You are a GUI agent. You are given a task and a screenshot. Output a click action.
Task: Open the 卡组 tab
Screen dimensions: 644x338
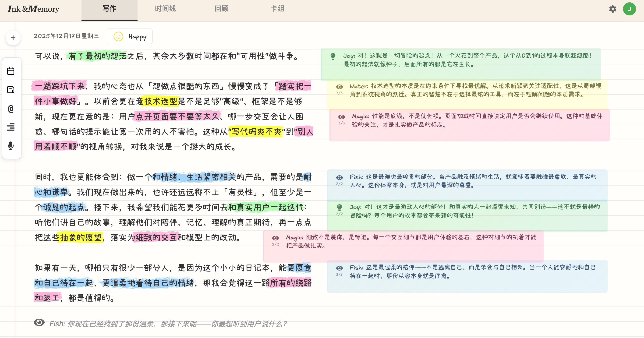pyautogui.click(x=277, y=9)
